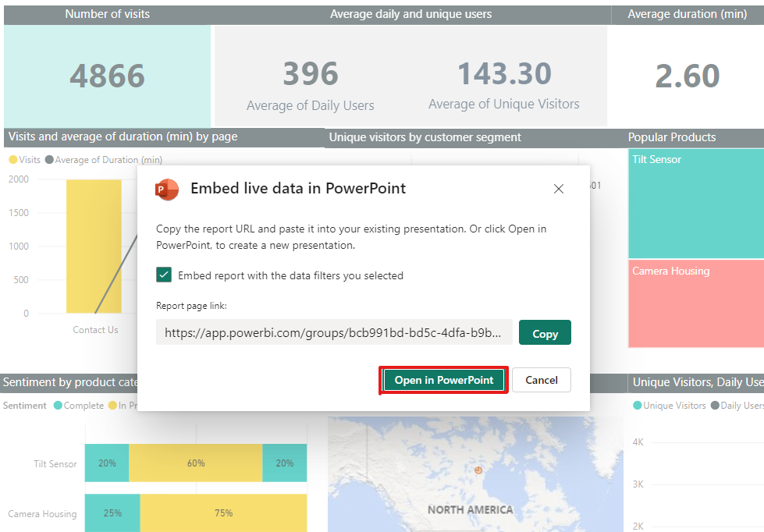Click the Tilt Sensor axis label
This screenshot has height=532, width=764.
click(x=55, y=464)
